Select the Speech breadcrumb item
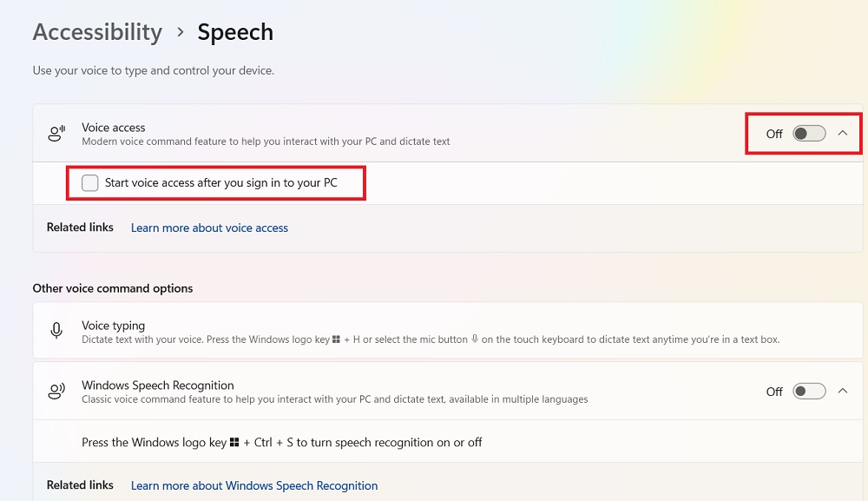 tap(234, 32)
